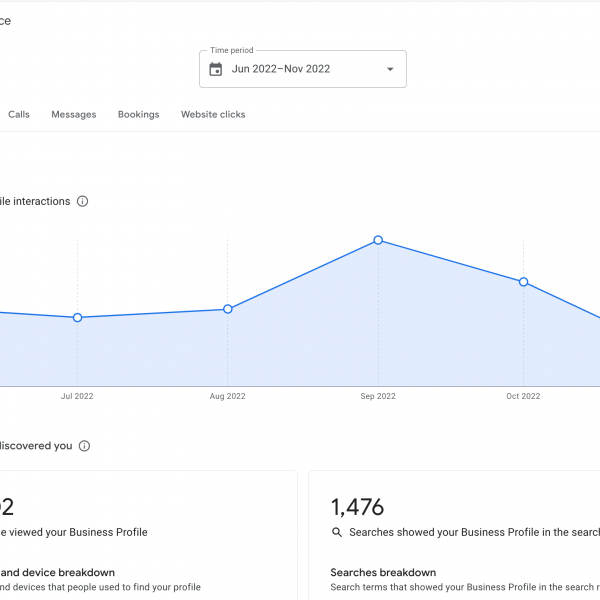Switch to the Calls tab
The image size is (600, 600).
(19, 114)
